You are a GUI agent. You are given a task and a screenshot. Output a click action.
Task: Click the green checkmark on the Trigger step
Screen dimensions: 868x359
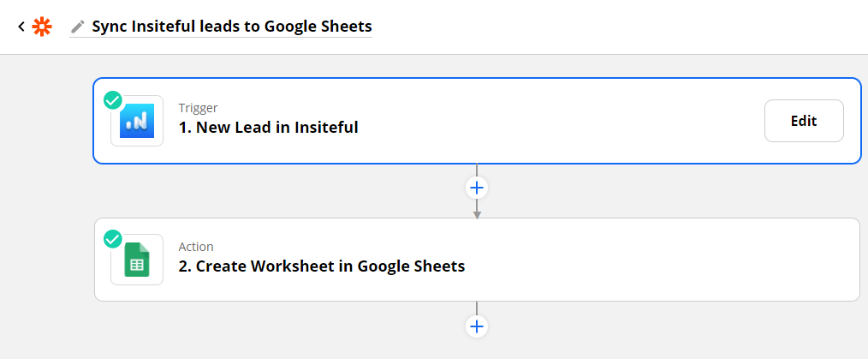click(113, 101)
